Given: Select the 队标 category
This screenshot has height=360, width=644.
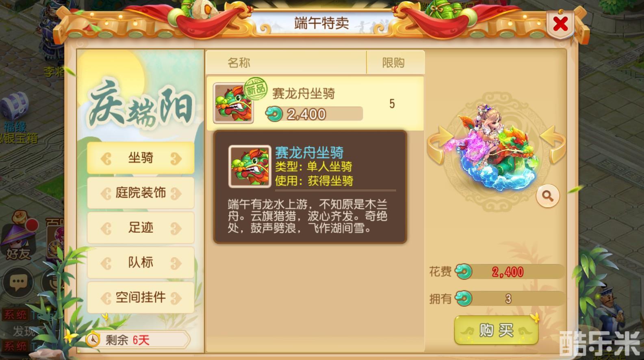Looking at the screenshot, I should (x=141, y=262).
